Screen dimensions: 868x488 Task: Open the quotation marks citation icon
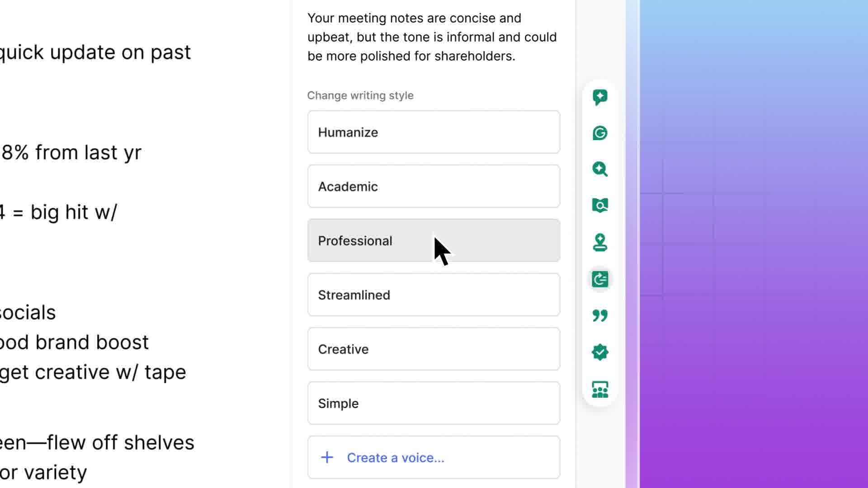[600, 315]
